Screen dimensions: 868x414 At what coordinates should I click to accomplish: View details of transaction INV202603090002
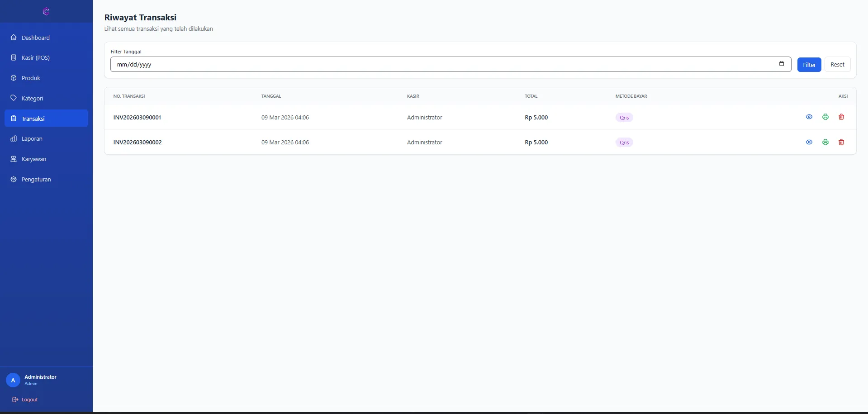809,142
